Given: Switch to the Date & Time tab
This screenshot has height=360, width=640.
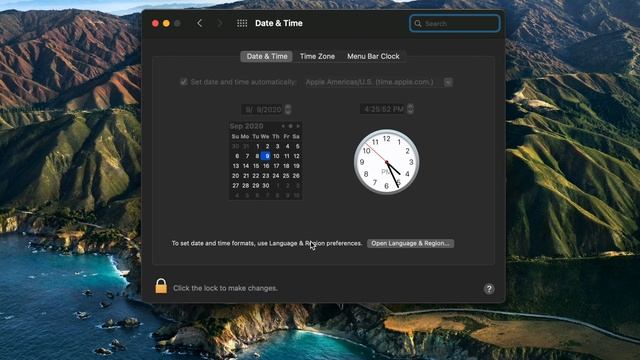Looking at the screenshot, I should click(267, 56).
